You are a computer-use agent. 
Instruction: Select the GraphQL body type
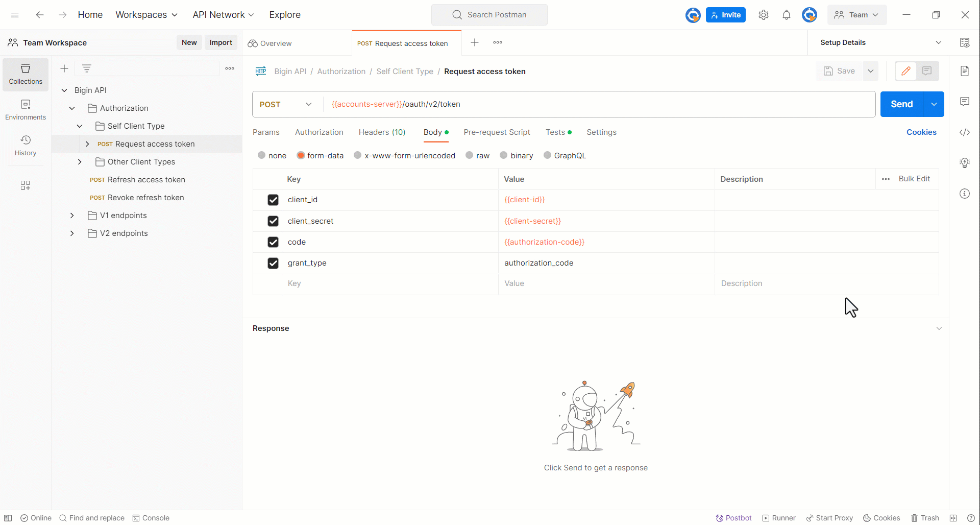[x=548, y=155]
